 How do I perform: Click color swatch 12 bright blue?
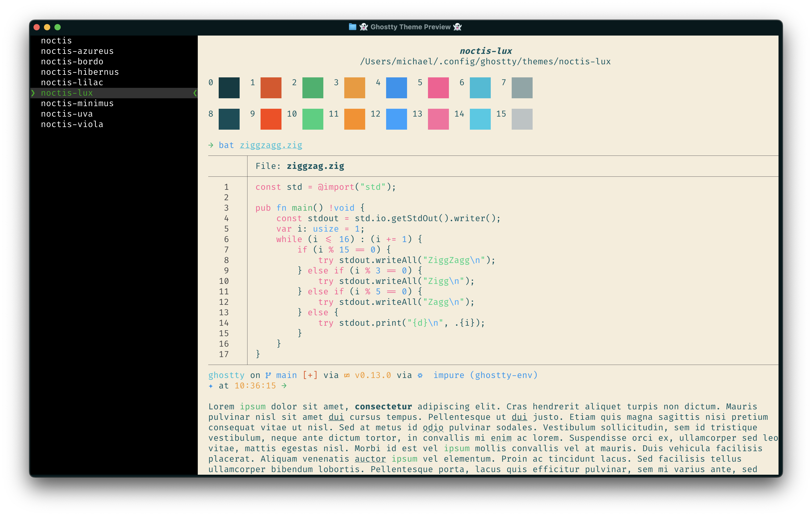click(396, 119)
